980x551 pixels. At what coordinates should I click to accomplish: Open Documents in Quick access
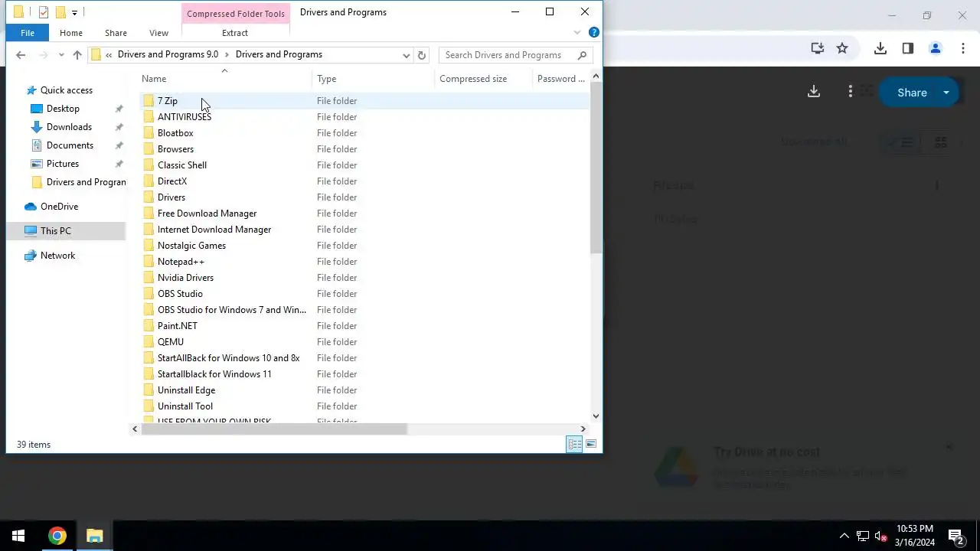[x=70, y=145]
